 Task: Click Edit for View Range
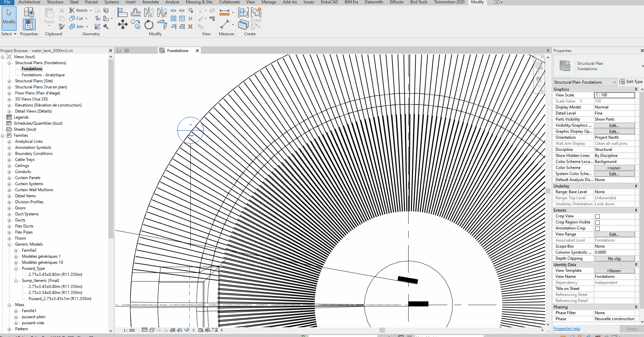614,235
